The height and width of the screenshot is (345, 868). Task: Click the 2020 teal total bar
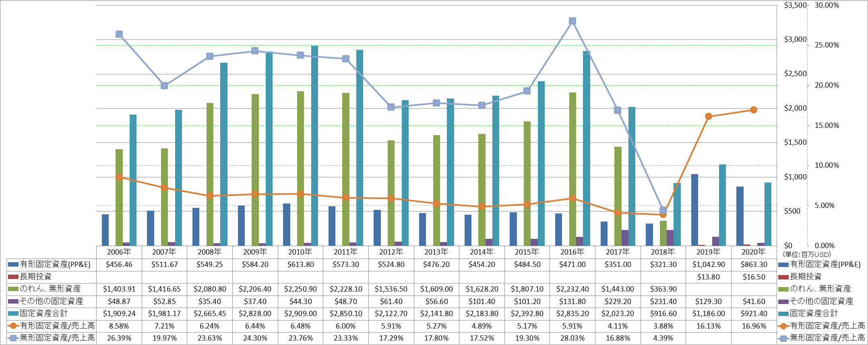pyautogui.click(x=768, y=214)
